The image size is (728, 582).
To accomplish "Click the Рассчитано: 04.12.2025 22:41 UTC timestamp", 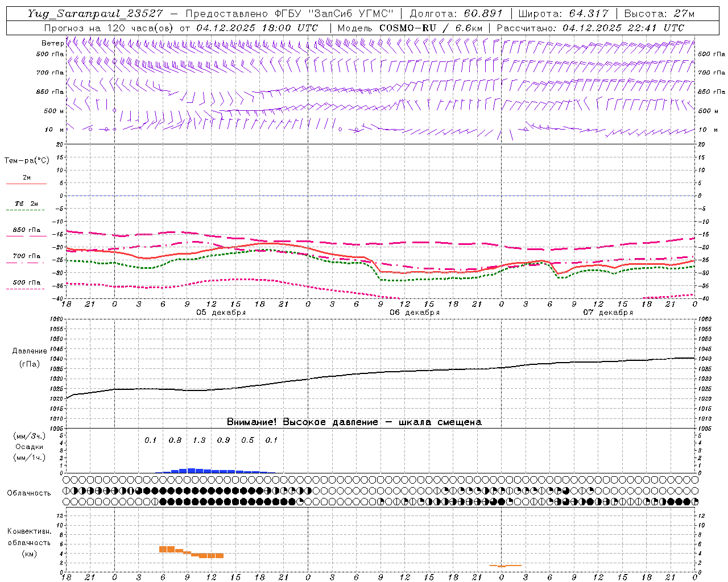I will pos(590,28).
